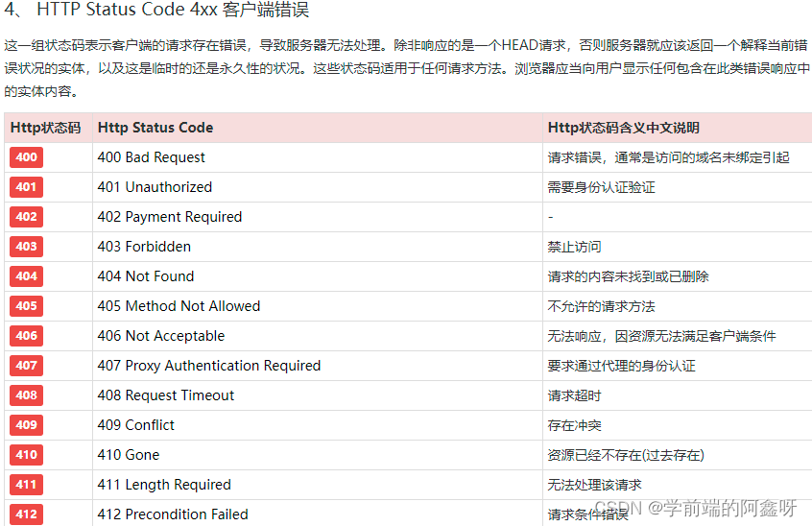The image size is (812, 526).
Task: Click the red 408 status badge
Action: [x=27, y=395]
